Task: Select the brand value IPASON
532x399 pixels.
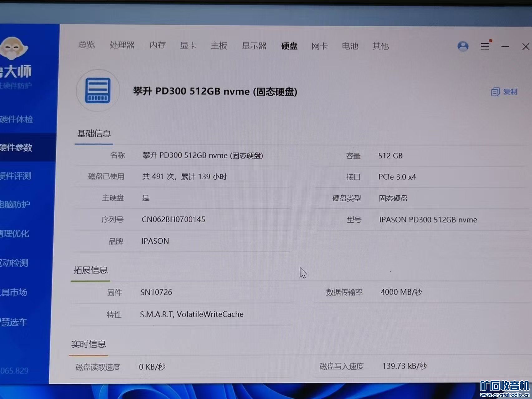Action: point(155,241)
